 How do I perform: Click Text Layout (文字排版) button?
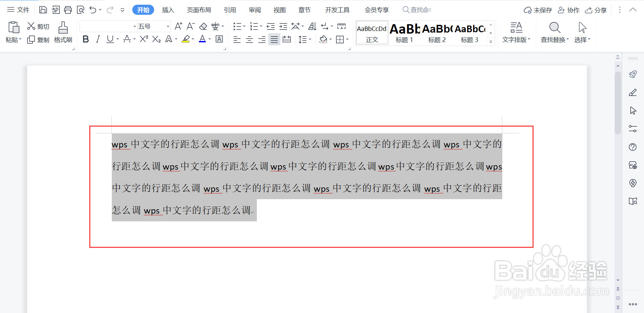[516, 33]
